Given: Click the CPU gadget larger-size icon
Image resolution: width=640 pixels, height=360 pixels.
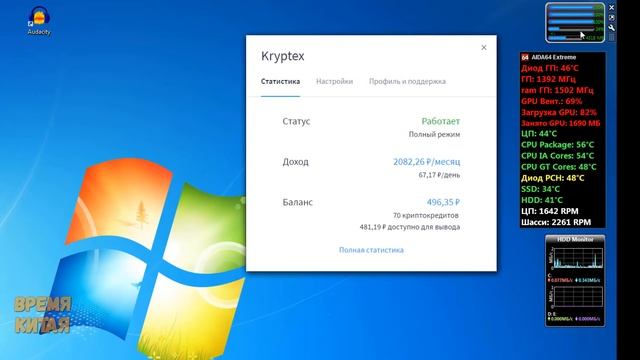Looking at the screenshot, I should [x=611, y=18].
